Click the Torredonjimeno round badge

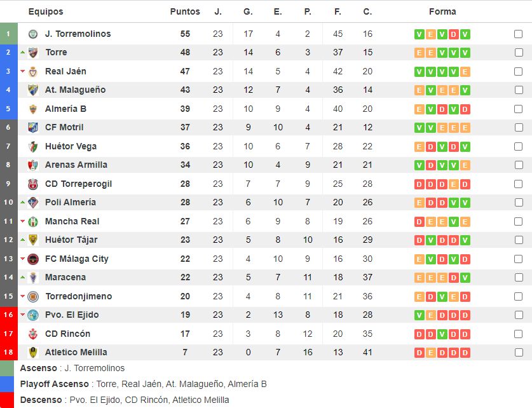(x=33, y=296)
